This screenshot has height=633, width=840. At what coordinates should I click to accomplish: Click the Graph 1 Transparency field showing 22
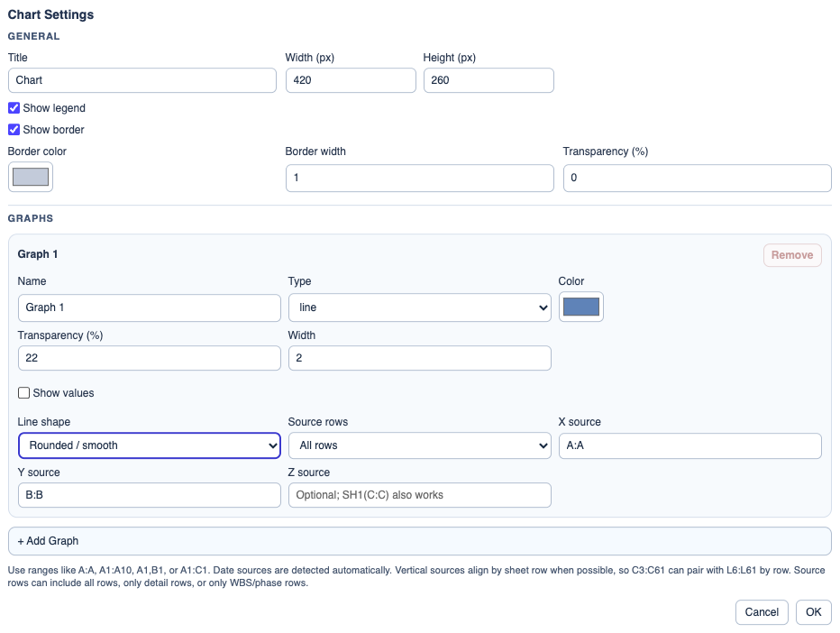[150, 358]
